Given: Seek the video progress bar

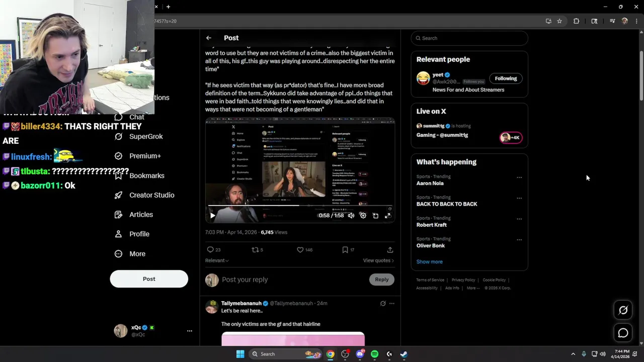Looking at the screenshot, I should click(x=300, y=206).
